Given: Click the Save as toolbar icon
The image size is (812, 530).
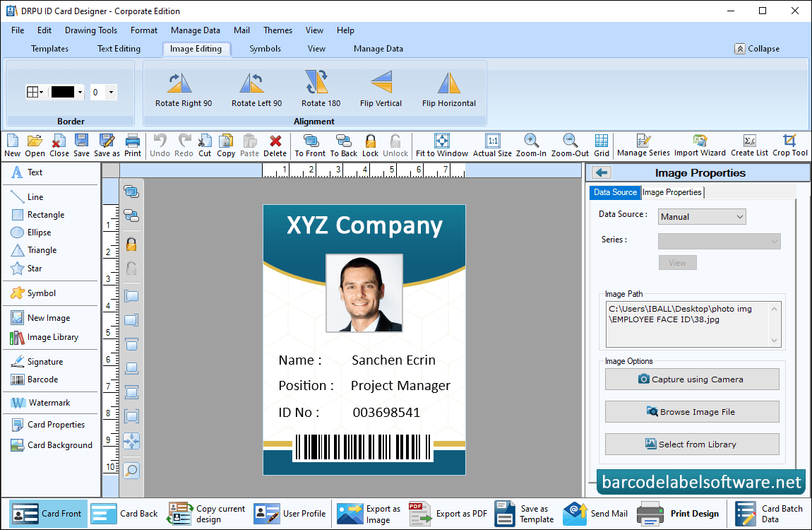Looking at the screenshot, I should tap(107, 145).
